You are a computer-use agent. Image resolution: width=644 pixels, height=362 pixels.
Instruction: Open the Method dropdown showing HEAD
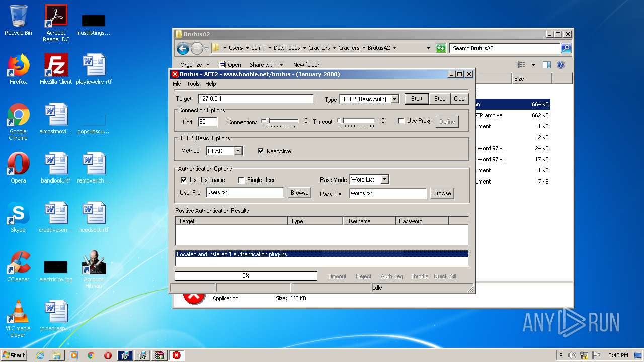pos(238,151)
